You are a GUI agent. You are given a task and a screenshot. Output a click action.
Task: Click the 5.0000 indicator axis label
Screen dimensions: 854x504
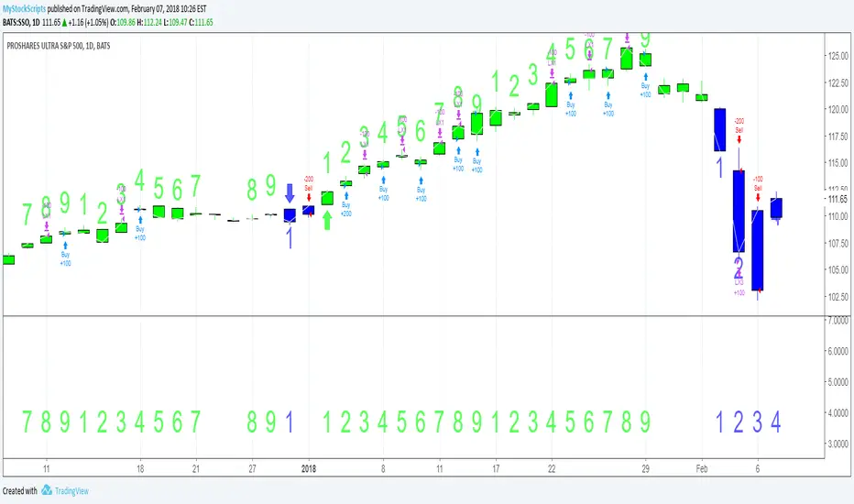tap(838, 382)
